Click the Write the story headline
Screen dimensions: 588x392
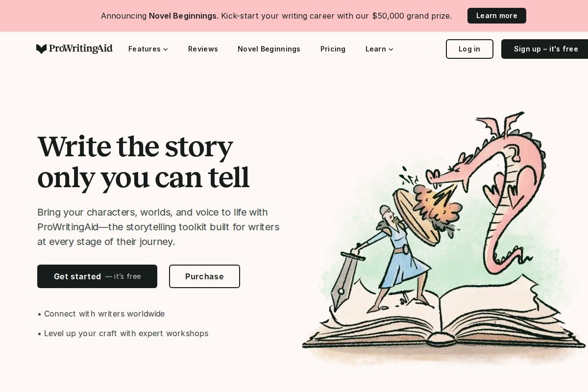coord(143,161)
